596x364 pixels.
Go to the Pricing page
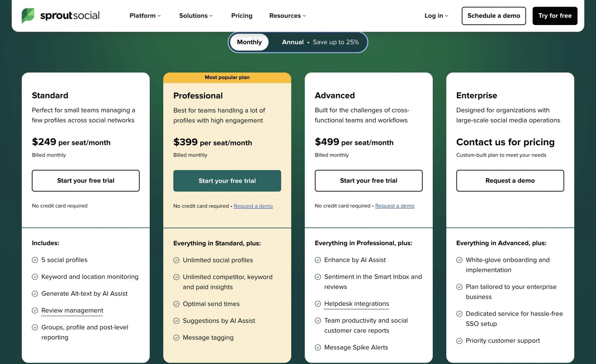tap(242, 16)
